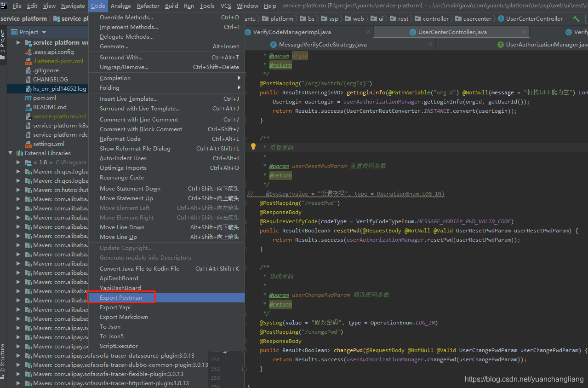Expand Maven ch.qos.logback first library node

(18, 172)
